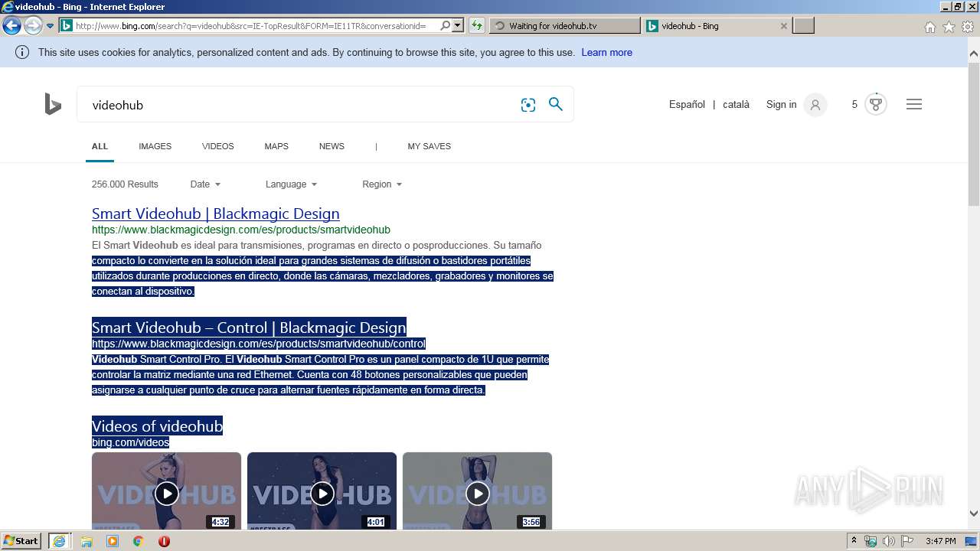Expand the Language filter dropdown
The height and width of the screenshot is (551, 980).
tap(291, 184)
